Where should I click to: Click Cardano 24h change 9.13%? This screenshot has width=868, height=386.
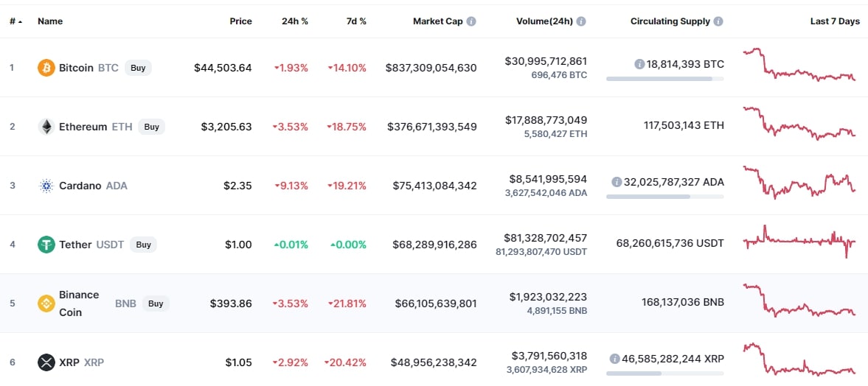pos(292,186)
